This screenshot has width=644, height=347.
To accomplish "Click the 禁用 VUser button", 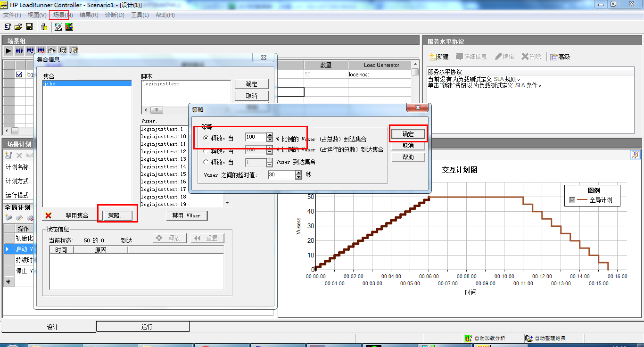I will pyautogui.click(x=187, y=215).
